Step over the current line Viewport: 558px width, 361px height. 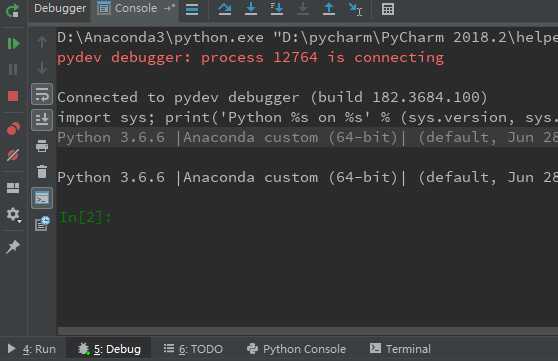click(x=225, y=9)
